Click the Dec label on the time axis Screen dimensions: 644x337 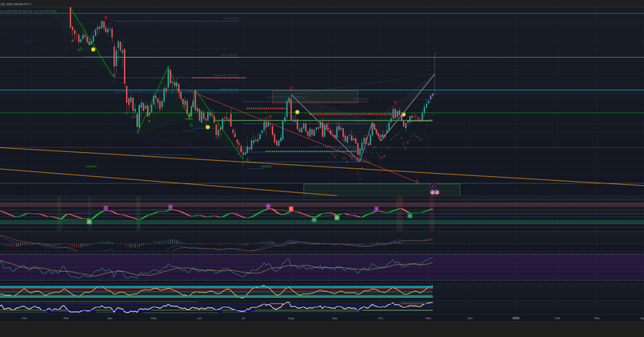470,319
